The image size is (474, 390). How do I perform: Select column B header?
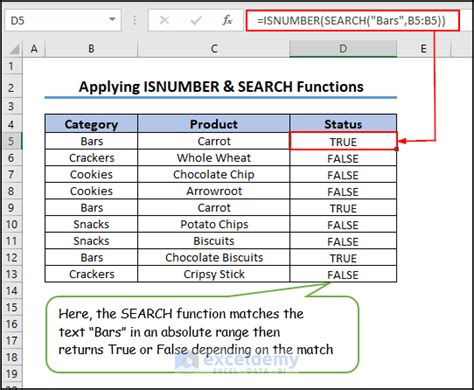point(91,49)
